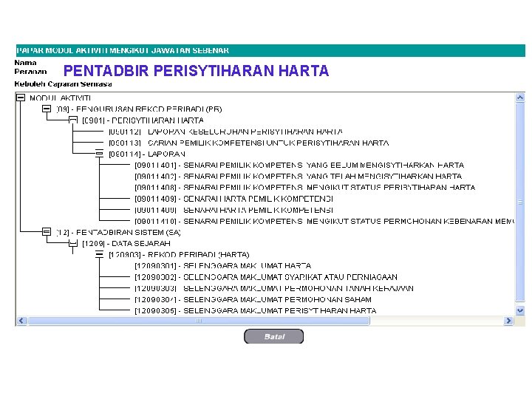The image size is (532, 399).
Task: Select [09011402] Senarai Pemilik Yang Telah Mengisytiharkan Harta
Action: click(299, 177)
